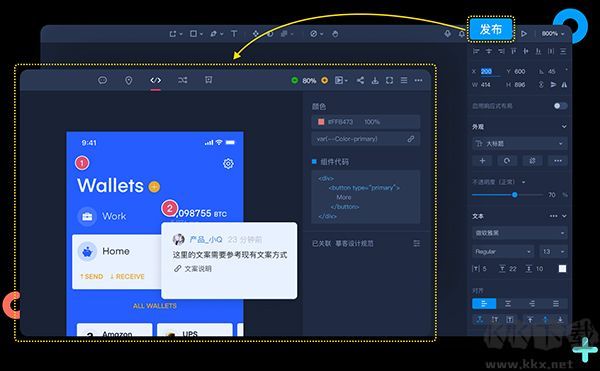Collapse the 外观 section chevron
This screenshot has width=600, height=371.
(x=564, y=127)
